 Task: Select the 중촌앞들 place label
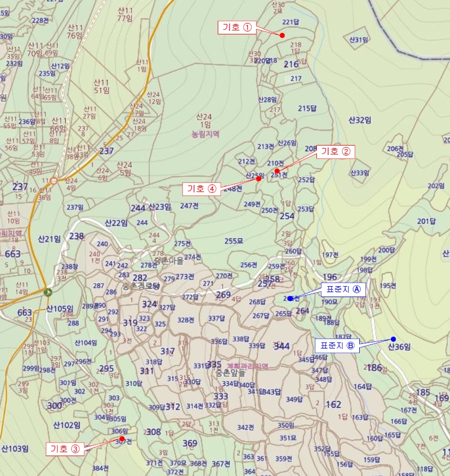[231, 373]
